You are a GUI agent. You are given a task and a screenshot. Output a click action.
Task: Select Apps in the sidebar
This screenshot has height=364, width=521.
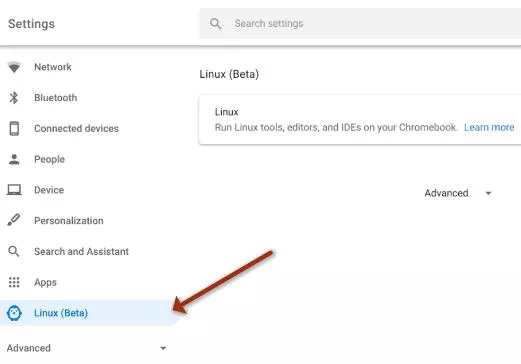coord(45,283)
